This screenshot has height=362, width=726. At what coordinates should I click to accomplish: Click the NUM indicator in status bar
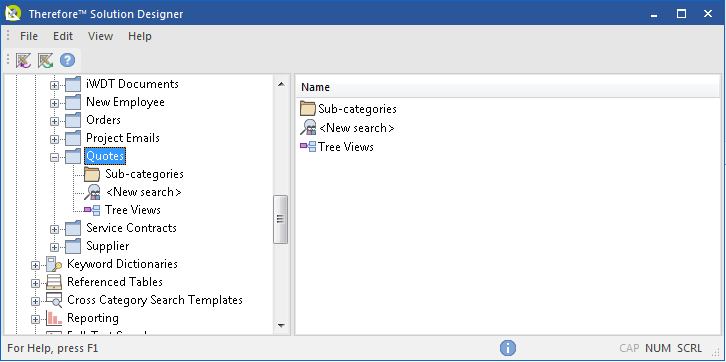[x=658, y=348]
